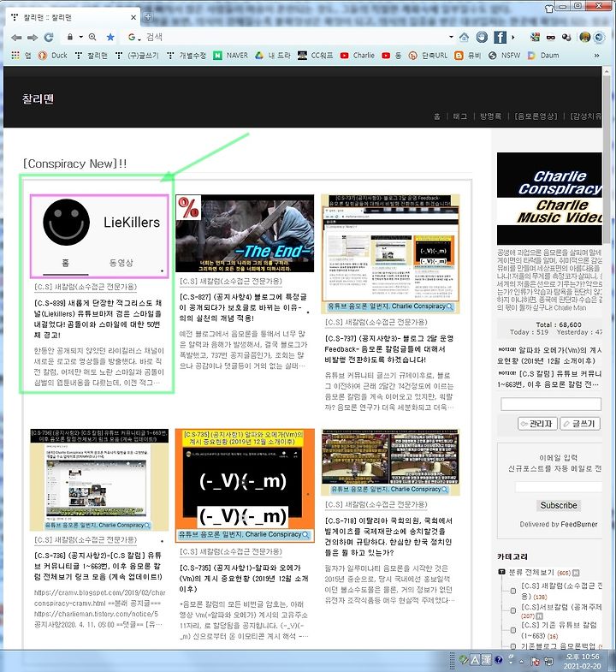
Task: Bookmark this page with the blue star
Action: tap(110, 38)
